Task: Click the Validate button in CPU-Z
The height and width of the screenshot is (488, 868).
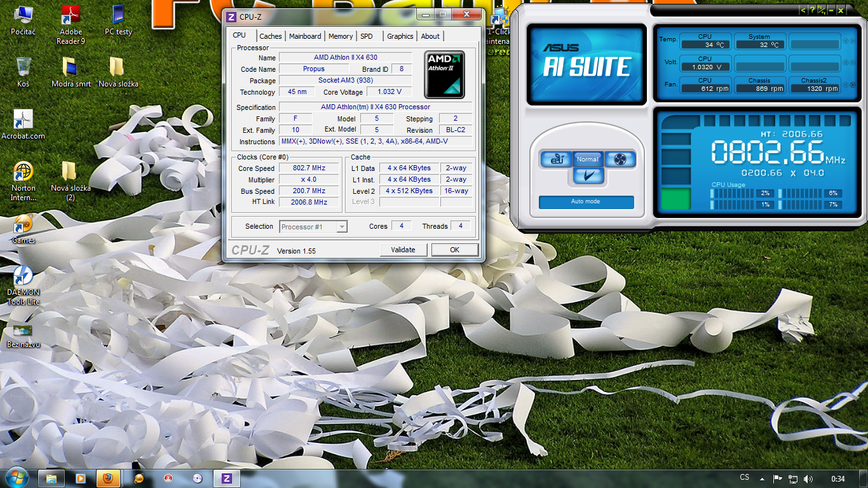Action: (403, 250)
